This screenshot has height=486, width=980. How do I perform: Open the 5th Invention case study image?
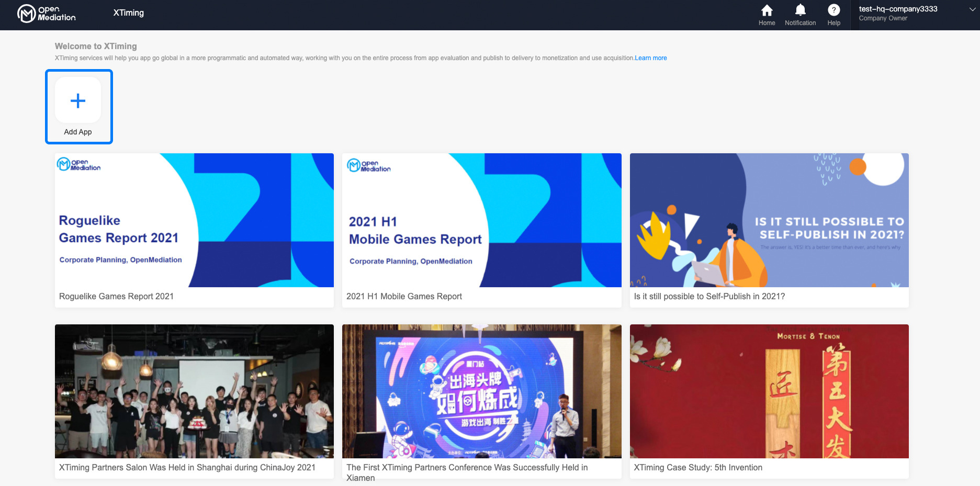tap(769, 391)
